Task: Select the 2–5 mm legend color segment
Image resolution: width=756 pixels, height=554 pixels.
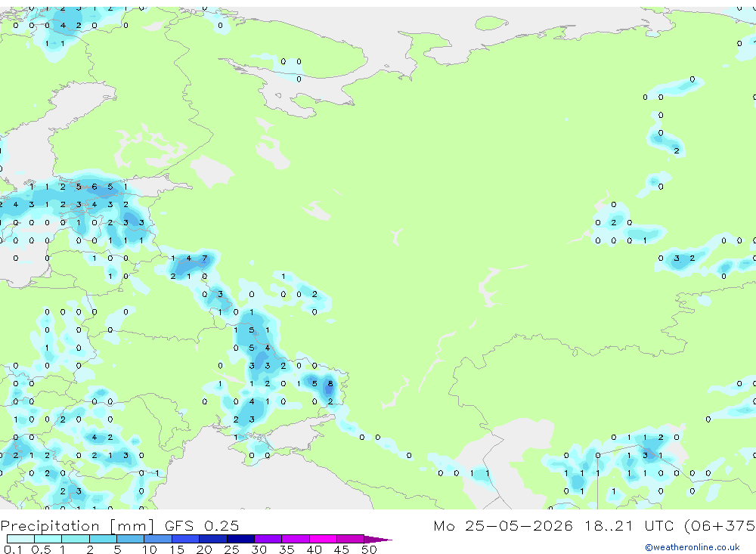Action: click(103, 539)
